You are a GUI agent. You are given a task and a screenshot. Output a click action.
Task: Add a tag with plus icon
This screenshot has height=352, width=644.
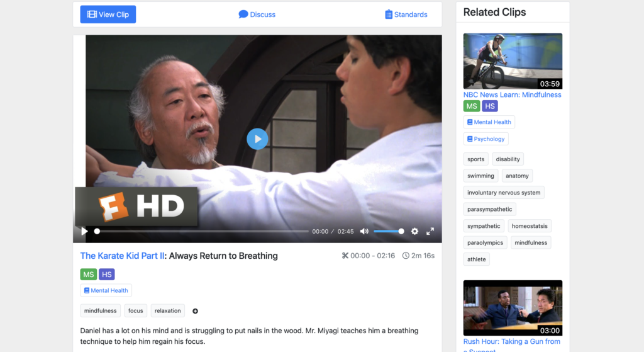coord(195,311)
